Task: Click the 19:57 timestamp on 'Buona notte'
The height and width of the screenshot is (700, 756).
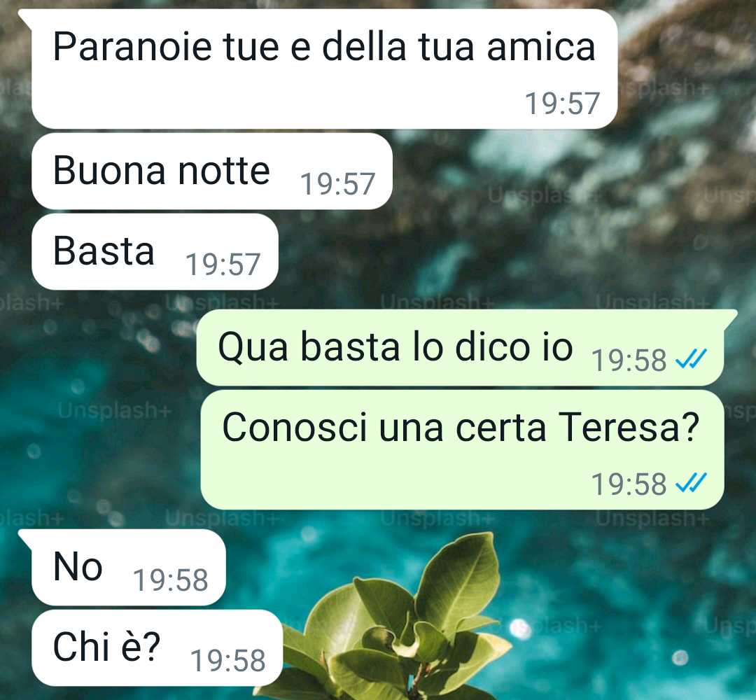Action: (x=337, y=184)
